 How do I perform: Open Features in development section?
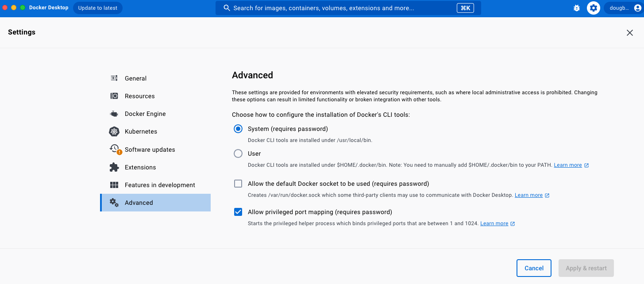(x=155, y=185)
